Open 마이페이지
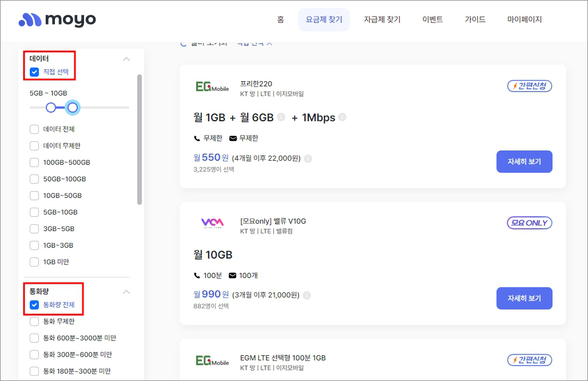This screenshot has height=381, width=588. [x=525, y=19]
